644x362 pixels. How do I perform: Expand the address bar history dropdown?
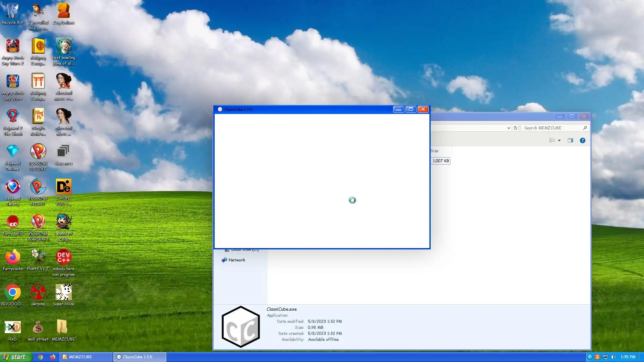click(x=508, y=128)
